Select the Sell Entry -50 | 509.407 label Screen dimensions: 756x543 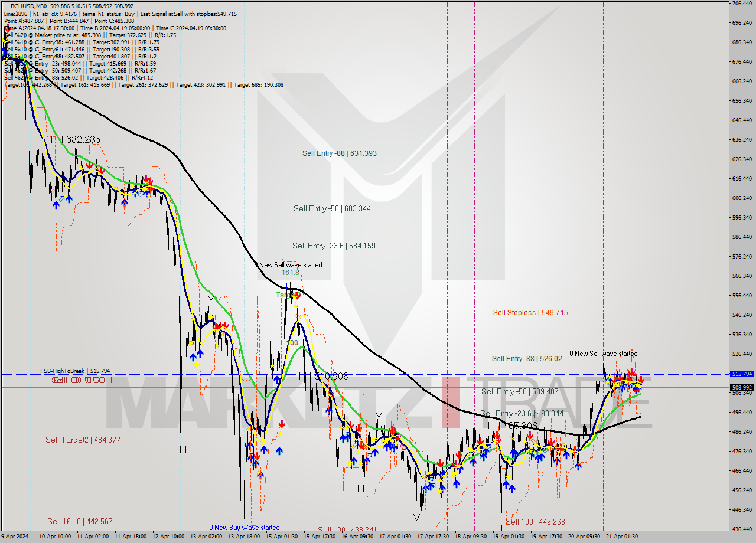pyautogui.click(x=520, y=392)
